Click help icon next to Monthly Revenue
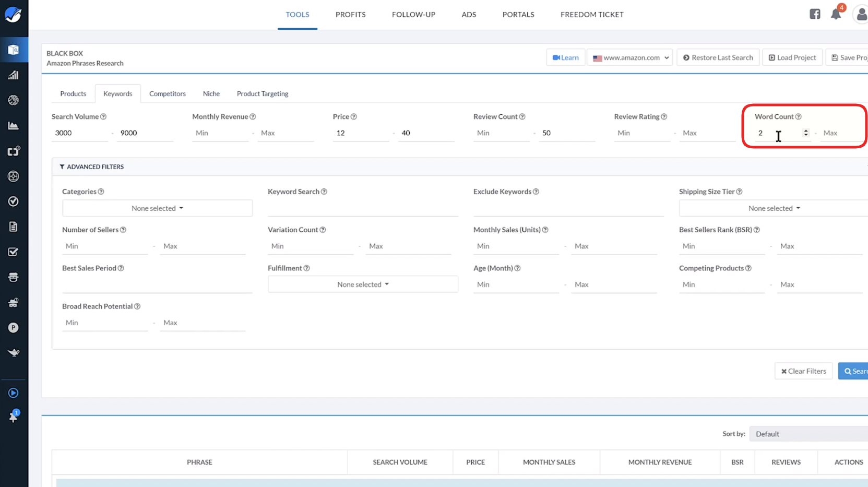The width and height of the screenshot is (868, 487). pyautogui.click(x=253, y=117)
